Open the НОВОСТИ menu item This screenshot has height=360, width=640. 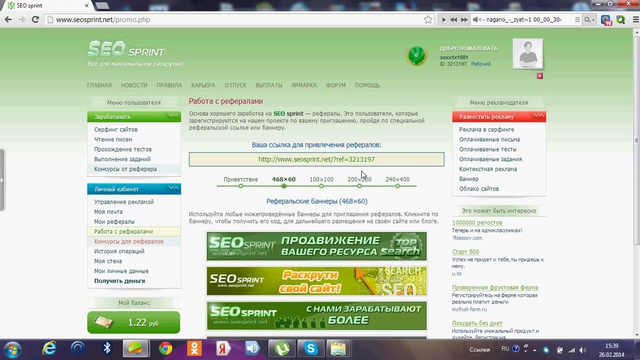click(134, 85)
